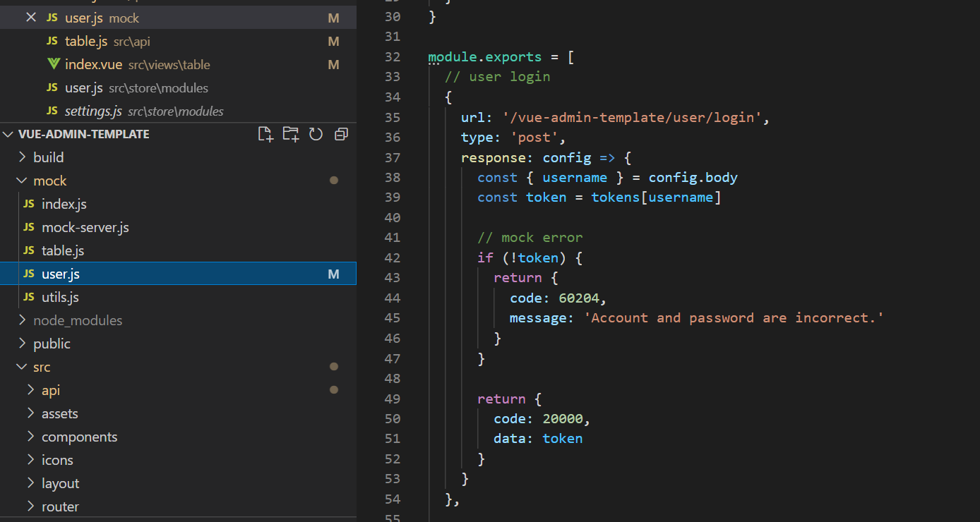Click the modified dot beside mock folder

click(x=334, y=181)
